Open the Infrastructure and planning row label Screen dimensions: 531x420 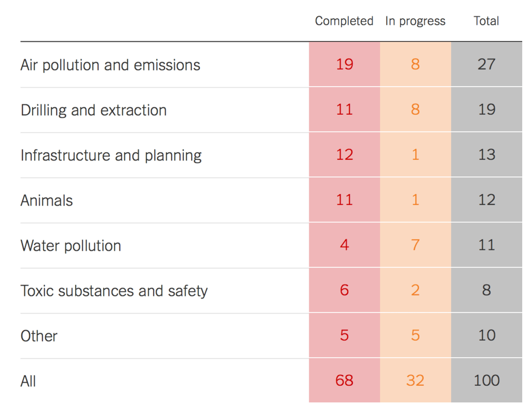click(x=111, y=155)
